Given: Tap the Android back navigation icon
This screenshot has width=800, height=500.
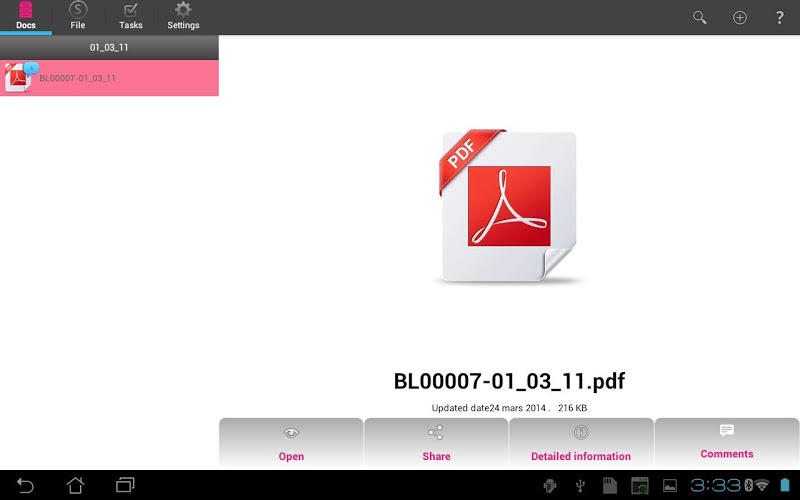Looking at the screenshot, I should (x=25, y=485).
